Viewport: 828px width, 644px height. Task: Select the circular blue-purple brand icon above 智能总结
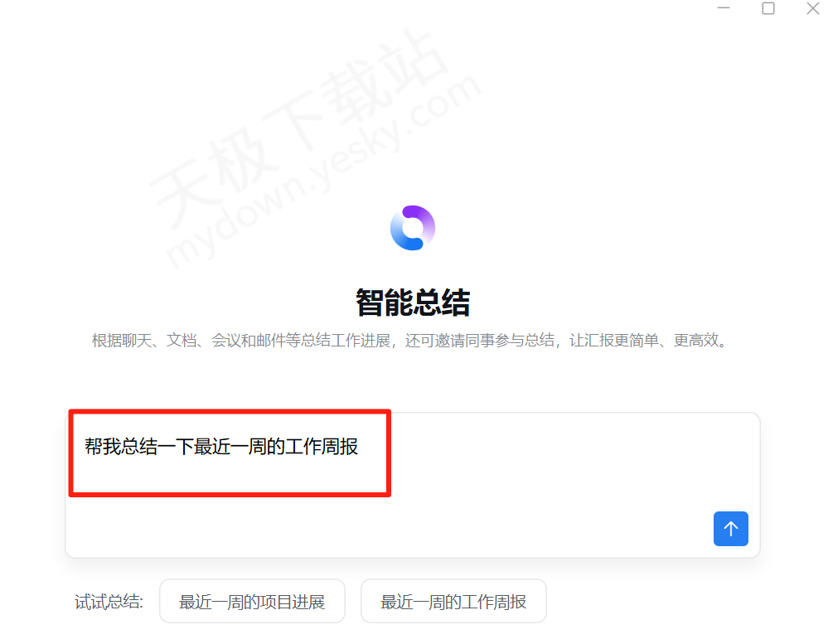[412, 227]
